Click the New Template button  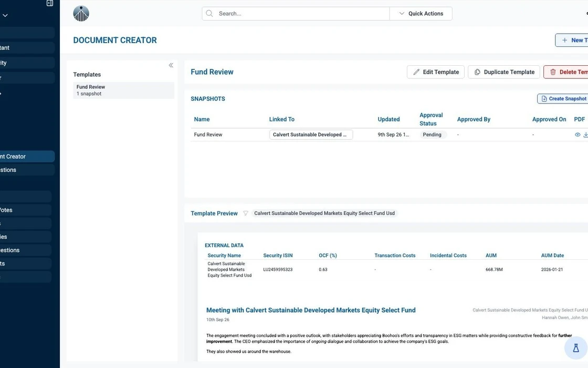572,40
